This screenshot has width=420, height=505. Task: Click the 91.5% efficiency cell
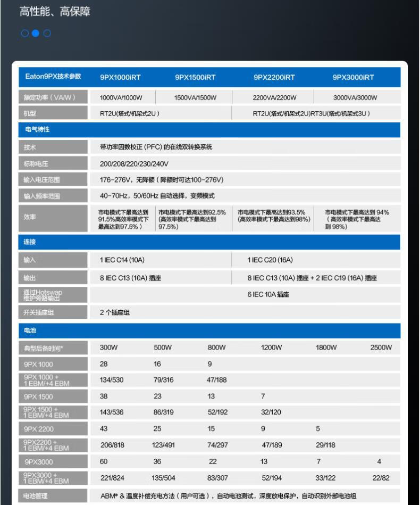click(x=123, y=219)
